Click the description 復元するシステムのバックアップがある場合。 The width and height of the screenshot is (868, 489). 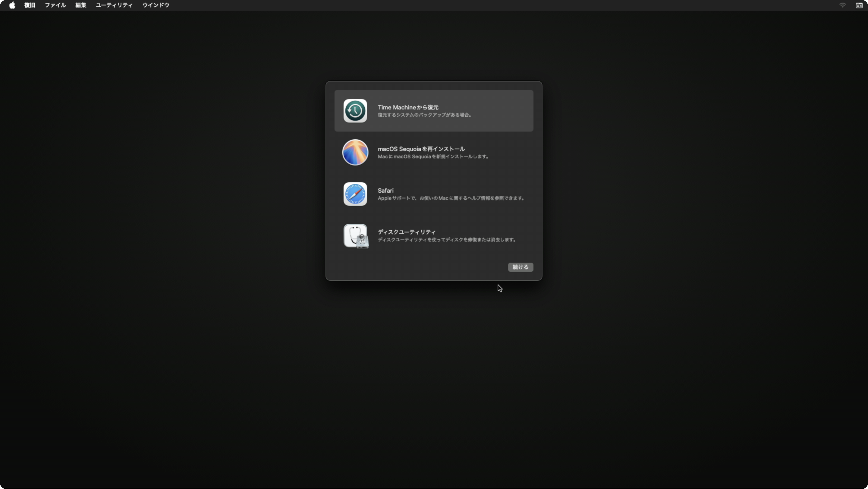point(425,115)
